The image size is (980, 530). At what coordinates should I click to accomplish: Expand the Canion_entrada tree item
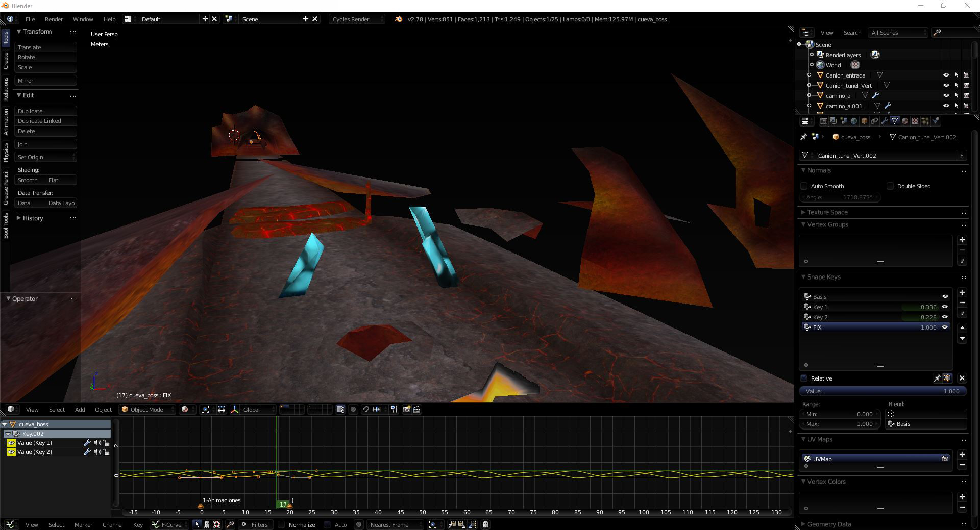coord(810,75)
